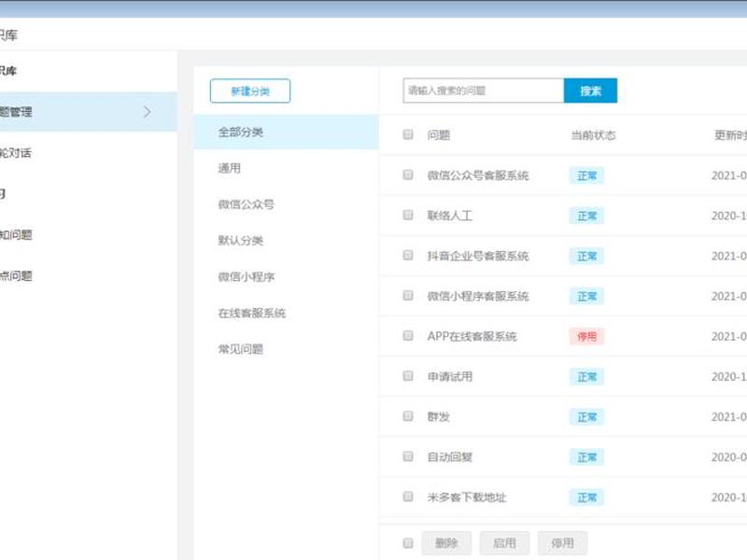
Task: Open question 微信小程序客服系统
Action: click(x=478, y=296)
